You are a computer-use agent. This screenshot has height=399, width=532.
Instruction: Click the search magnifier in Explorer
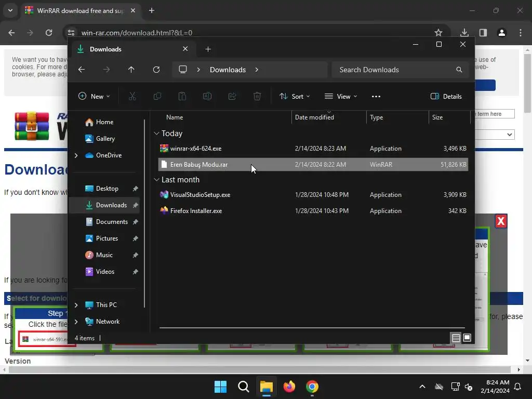tap(459, 70)
